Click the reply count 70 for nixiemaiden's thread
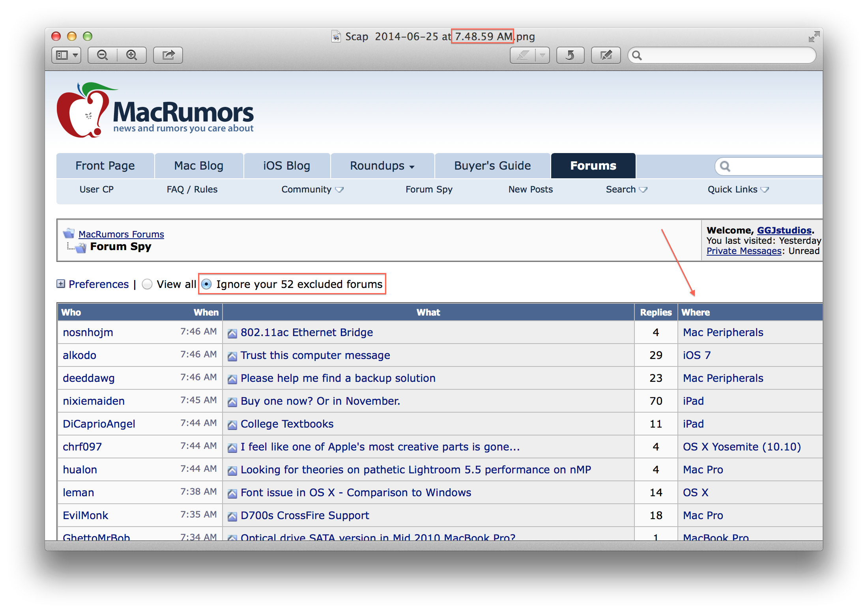This screenshot has width=868, height=613. point(656,401)
